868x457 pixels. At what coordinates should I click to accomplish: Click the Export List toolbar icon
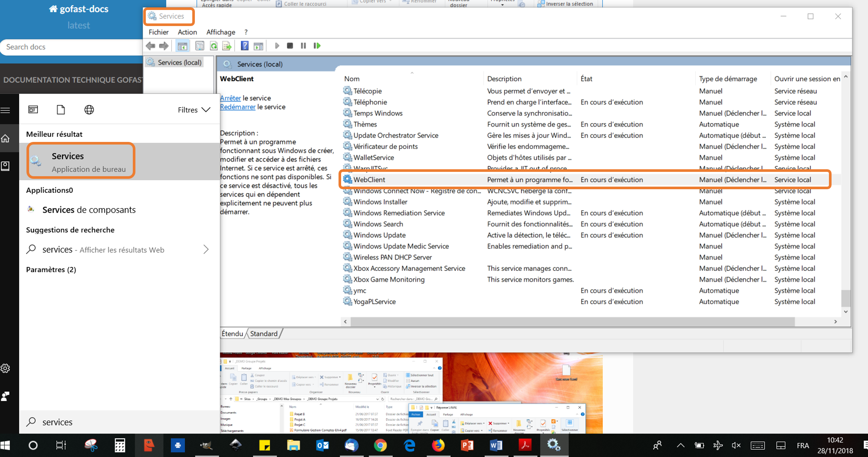pyautogui.click(x=227, y=46)
